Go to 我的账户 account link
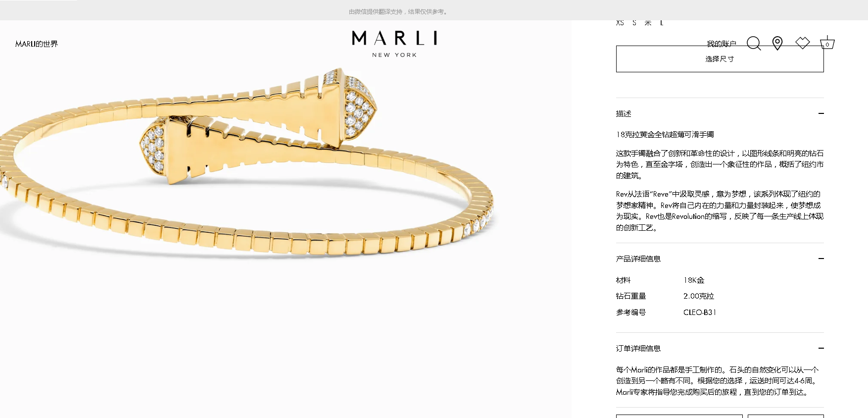Image resolution: width=868 pixels, height=418 pixels. pyautogui.click(x=722, y=44)
